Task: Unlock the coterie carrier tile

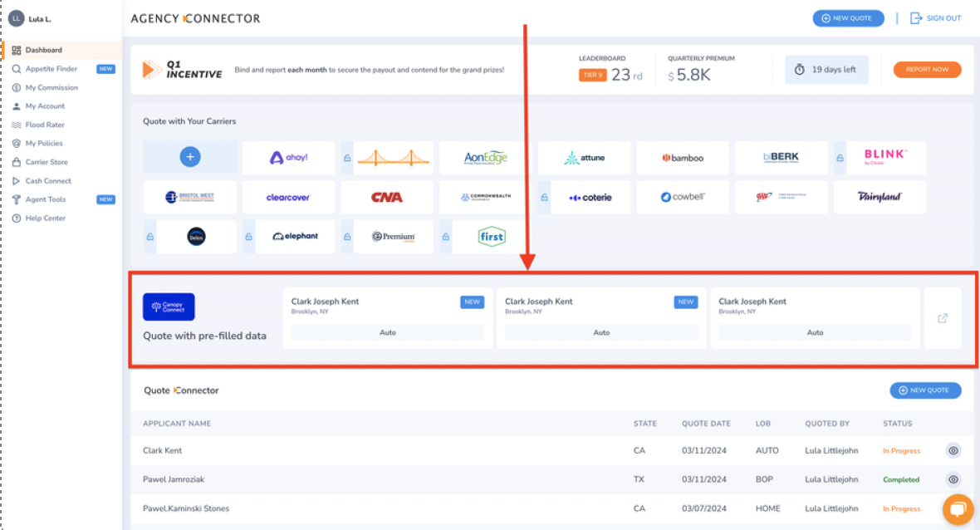Action: click(544, 197)
